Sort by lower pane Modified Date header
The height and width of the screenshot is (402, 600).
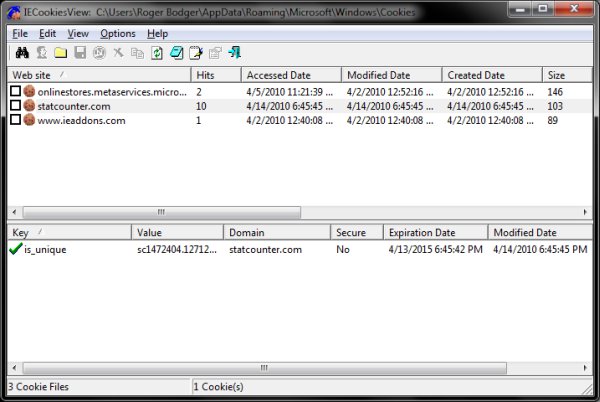pos(540,232)
